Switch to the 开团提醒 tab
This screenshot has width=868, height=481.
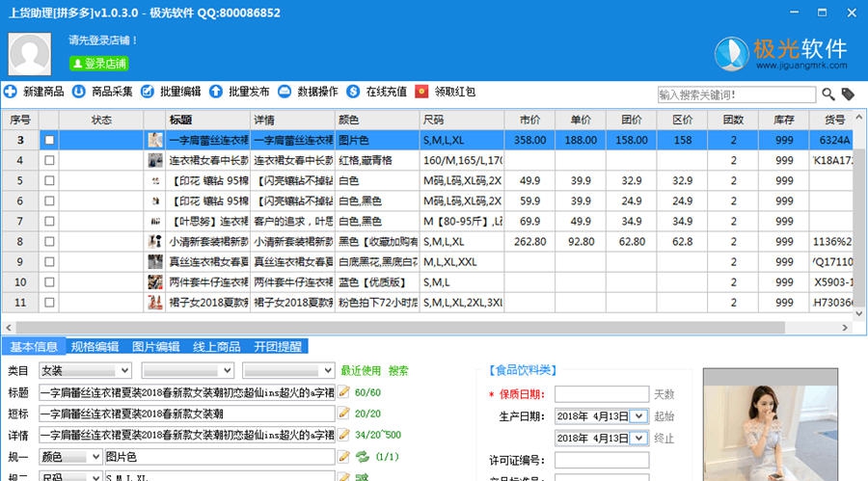click(x=277, y=347)
